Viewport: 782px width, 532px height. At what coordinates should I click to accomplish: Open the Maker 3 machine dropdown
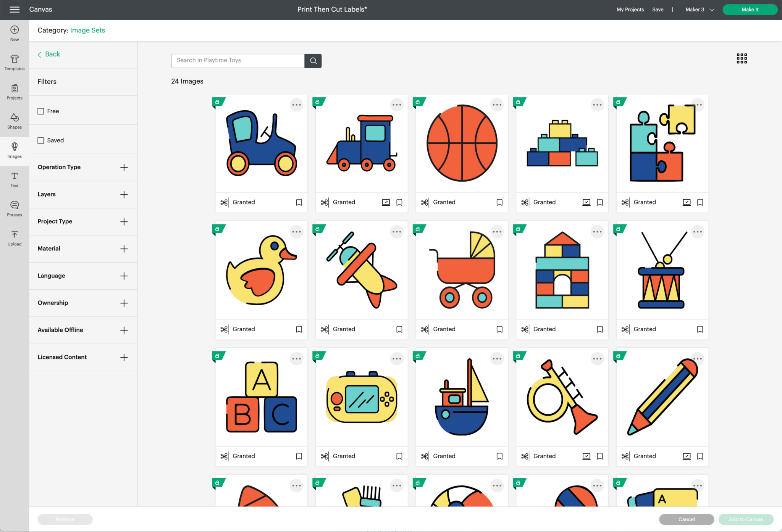[700, 10]
